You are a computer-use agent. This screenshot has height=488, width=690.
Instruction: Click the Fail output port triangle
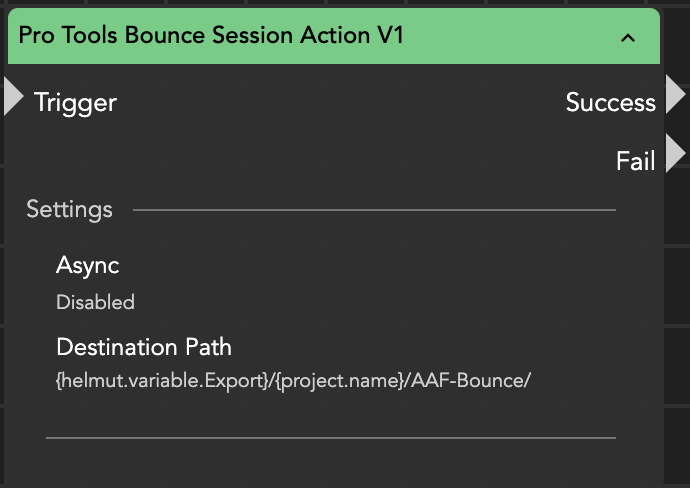coord(675,154)
